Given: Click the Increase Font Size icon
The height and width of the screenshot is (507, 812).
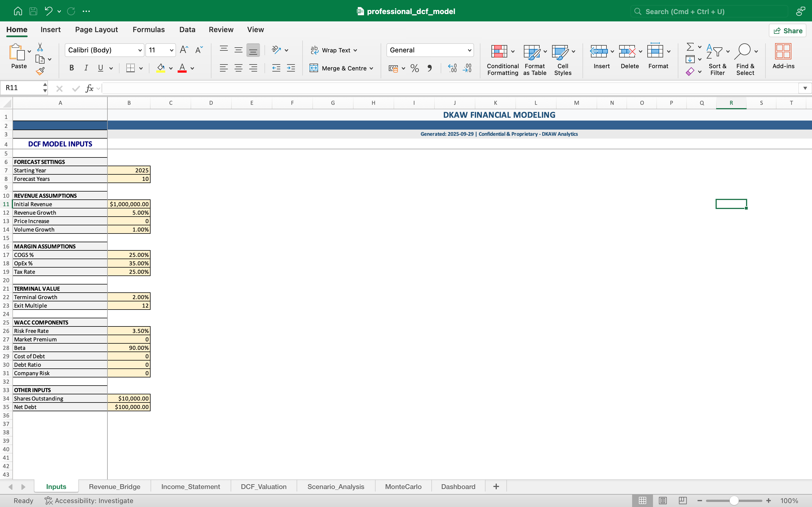Looking at the screenshot, I should (x=184, y=50).
